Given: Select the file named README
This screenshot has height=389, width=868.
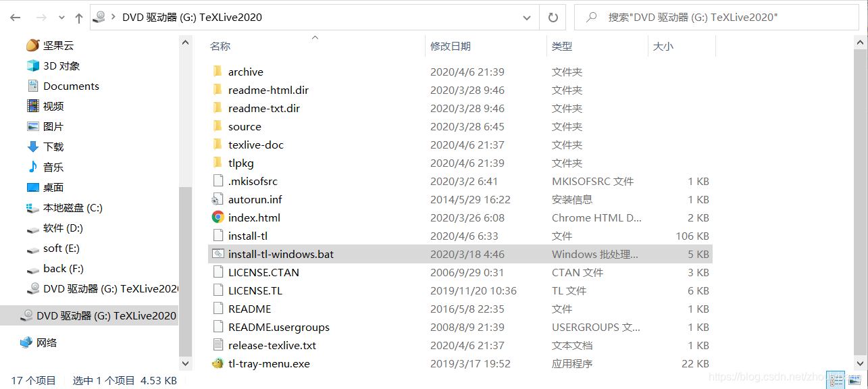Looking at the screenshot, I should point(249,309).
